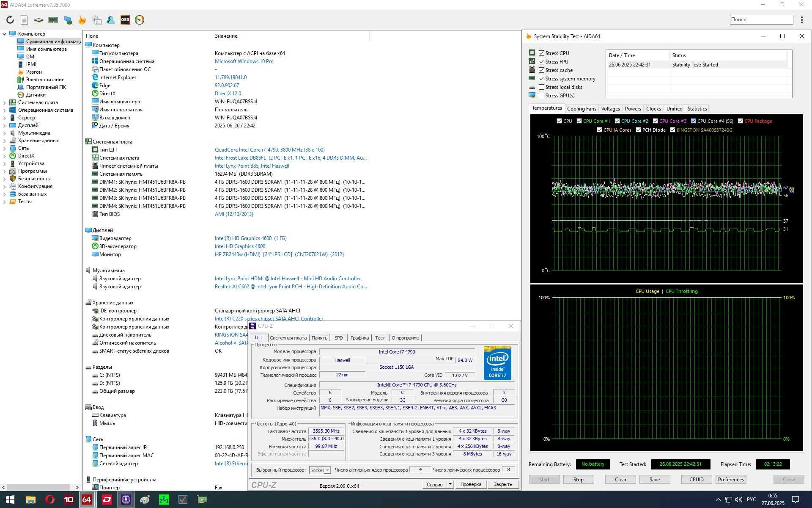
Task: Click the memory module toolbar icon
Action: tap(53, 20)
